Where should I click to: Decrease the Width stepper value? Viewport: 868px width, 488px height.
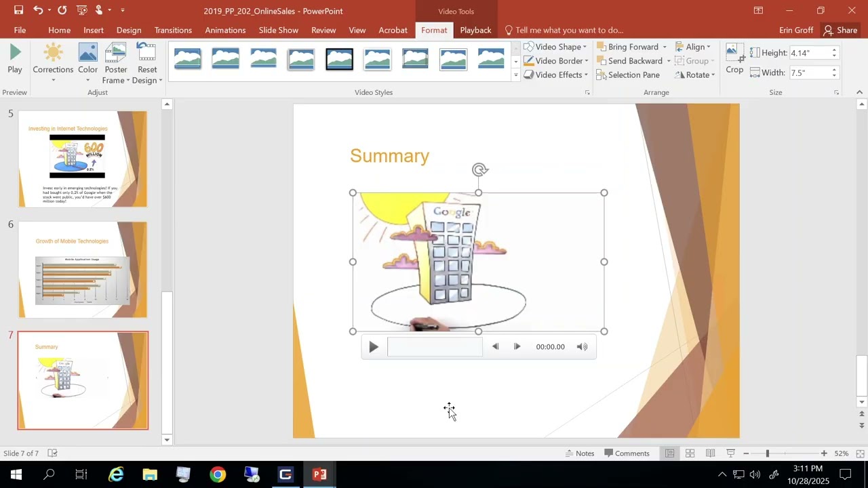point(834,76)
